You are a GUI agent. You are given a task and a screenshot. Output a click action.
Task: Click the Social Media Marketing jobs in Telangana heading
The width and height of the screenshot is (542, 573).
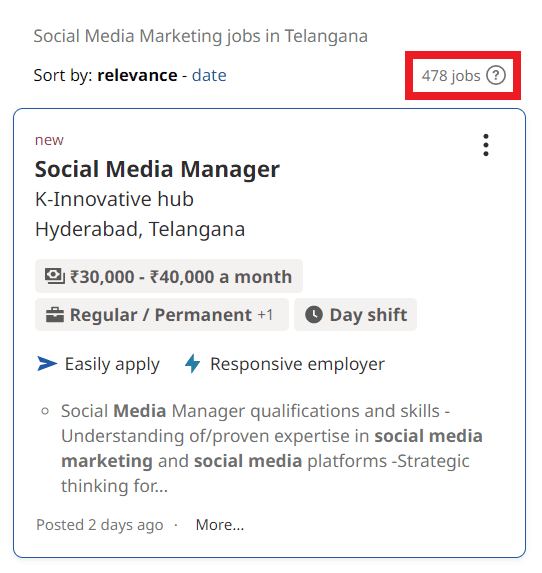201,36
